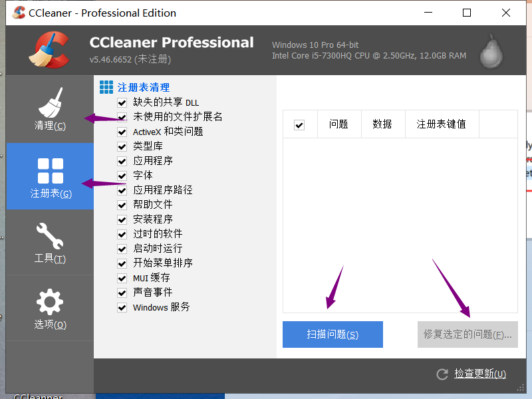Viewport: 532px width, 399px height.
Task: Click the 注册表清理 section heading
Action: (x=144, y=87)
